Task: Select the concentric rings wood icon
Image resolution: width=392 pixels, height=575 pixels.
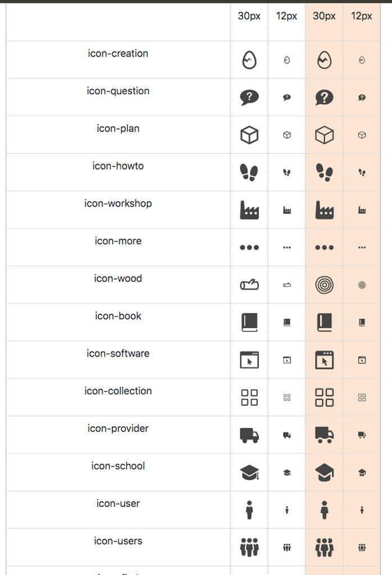Action: (325, 285)
